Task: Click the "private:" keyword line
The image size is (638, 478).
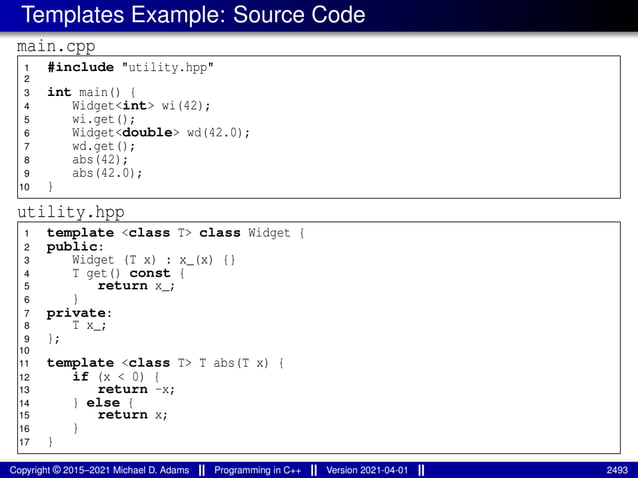Action: (x=79, y=313)
